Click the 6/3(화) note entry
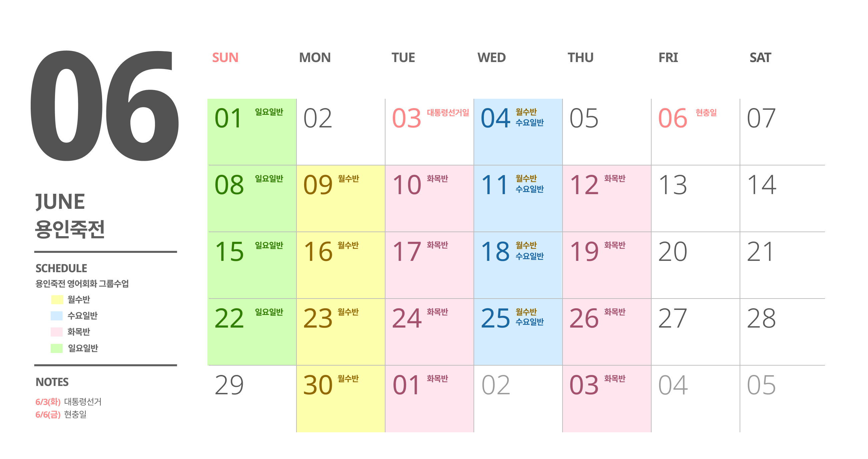The image size is (868, 459). (x=68, y=401)
